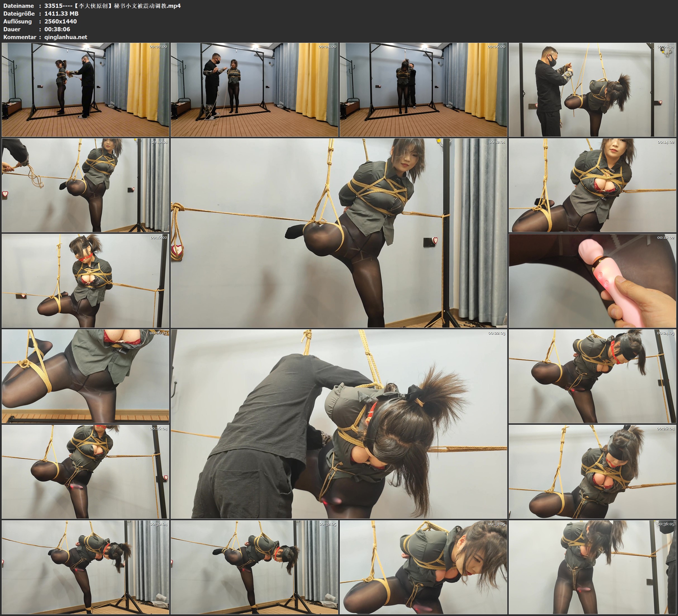The image size is (678, 616).
Task: Click the Dauer value 00:38:06
Action: pos(57,29)
